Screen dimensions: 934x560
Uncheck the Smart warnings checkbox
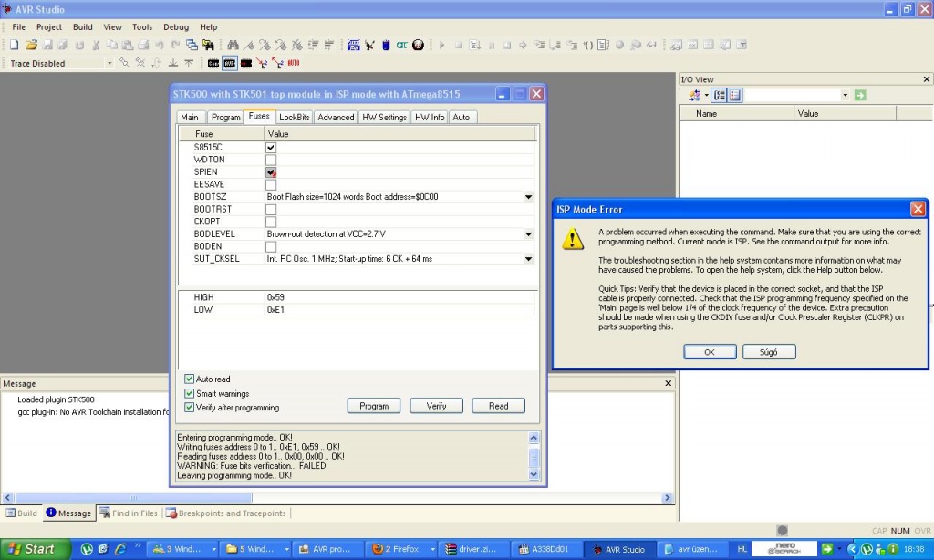tap(190, 393)
